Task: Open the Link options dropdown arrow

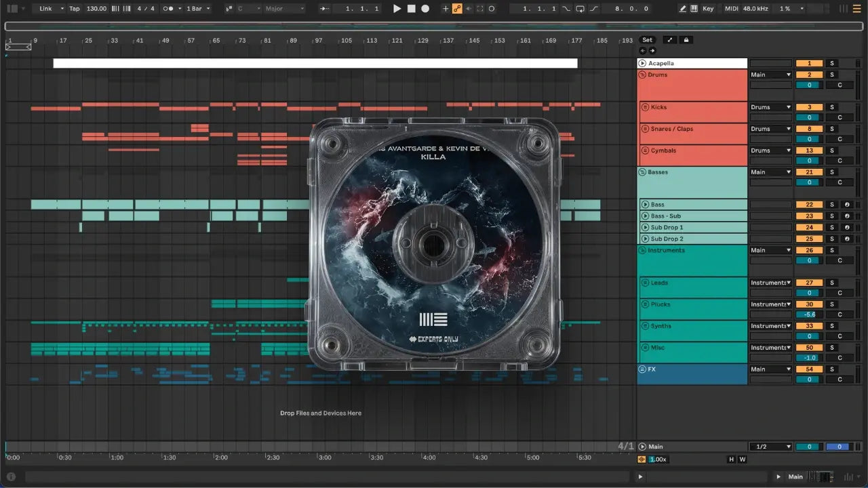Action: click(62, 9)
